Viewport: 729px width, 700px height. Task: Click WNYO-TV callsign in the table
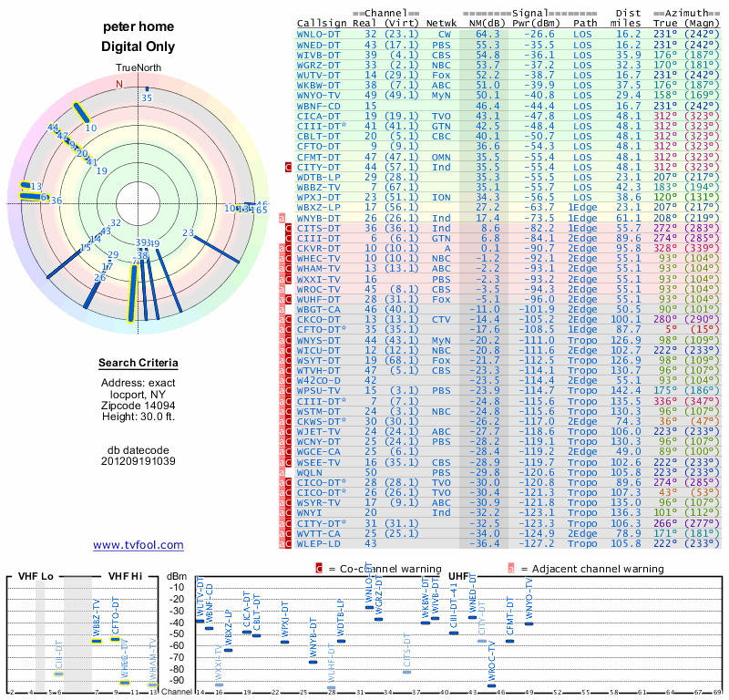[x=318, y=96]
